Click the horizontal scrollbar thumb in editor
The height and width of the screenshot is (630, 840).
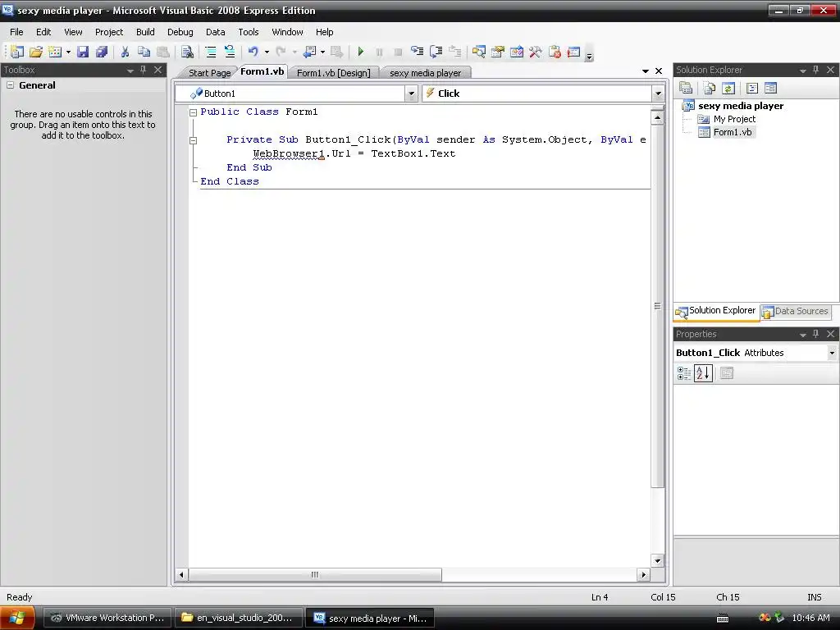(x=315, y=575)
